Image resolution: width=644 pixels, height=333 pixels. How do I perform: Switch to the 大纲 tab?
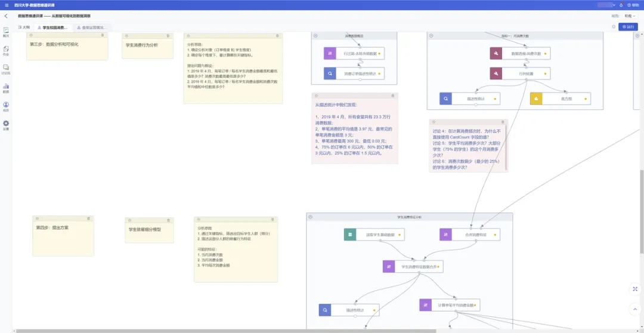point(24,27)
